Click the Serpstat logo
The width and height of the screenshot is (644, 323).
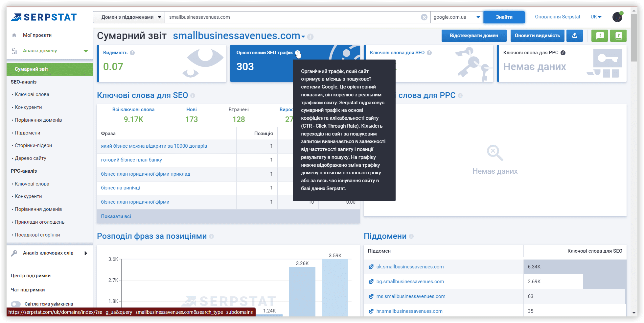tap(44, 17)
